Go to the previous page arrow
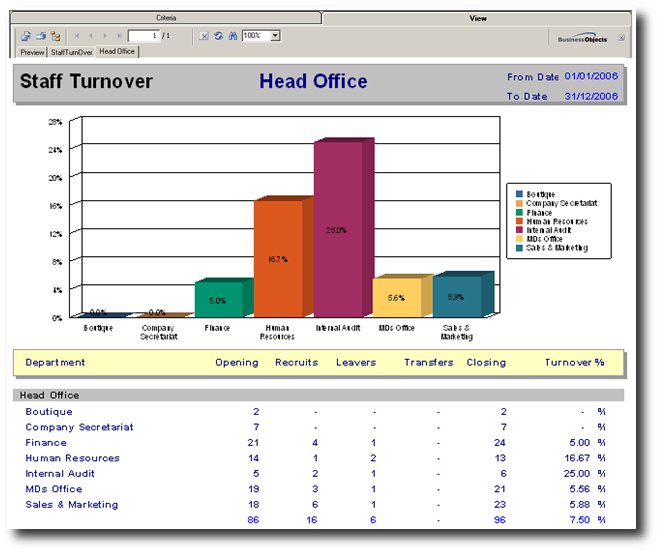Screen dimensions: 659x552 [x=91, y=36]
